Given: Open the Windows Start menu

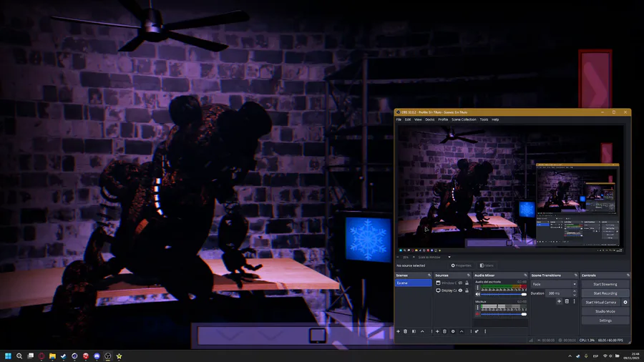Looking at the screenshot, I should [x=8, y=356].
